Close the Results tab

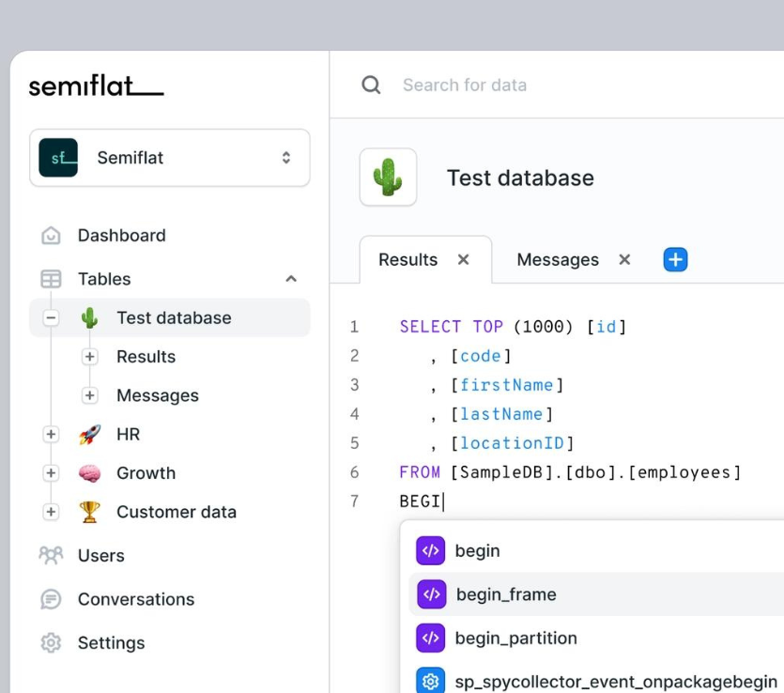tap(463, 260)
